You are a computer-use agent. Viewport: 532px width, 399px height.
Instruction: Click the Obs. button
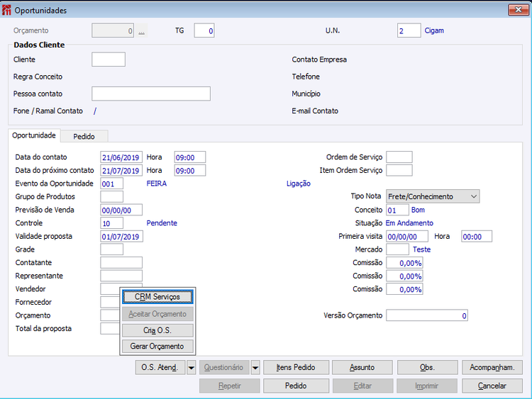pyautogui.click(x=427, y=368)
